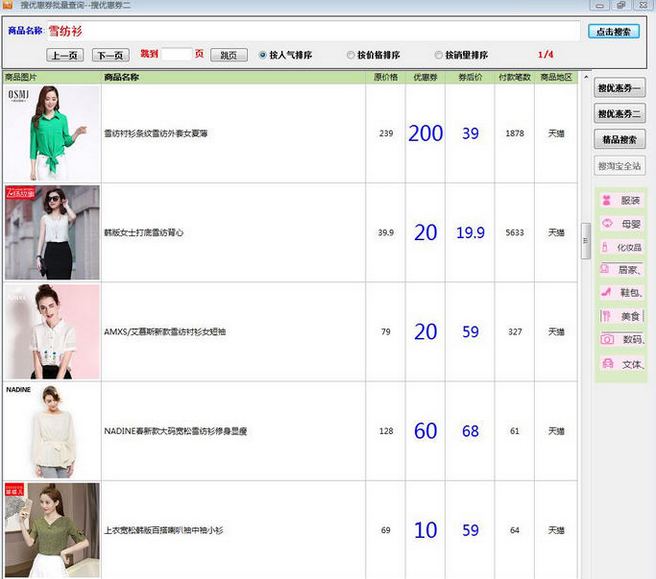
Task: Click the green shirt product thumbnail
Action: [52, 132]
